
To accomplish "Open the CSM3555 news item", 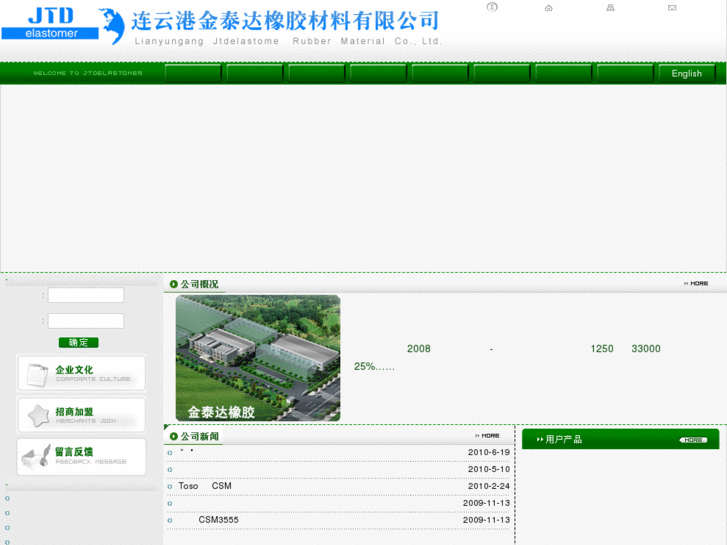I will tap(218, 520).
